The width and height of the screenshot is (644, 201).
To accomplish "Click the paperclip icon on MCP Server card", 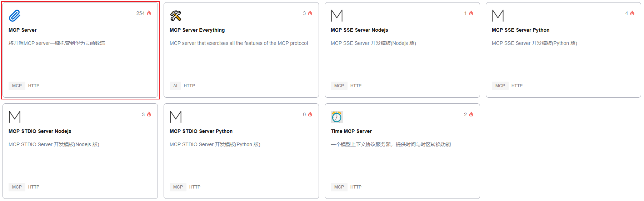I will point(15,16).
